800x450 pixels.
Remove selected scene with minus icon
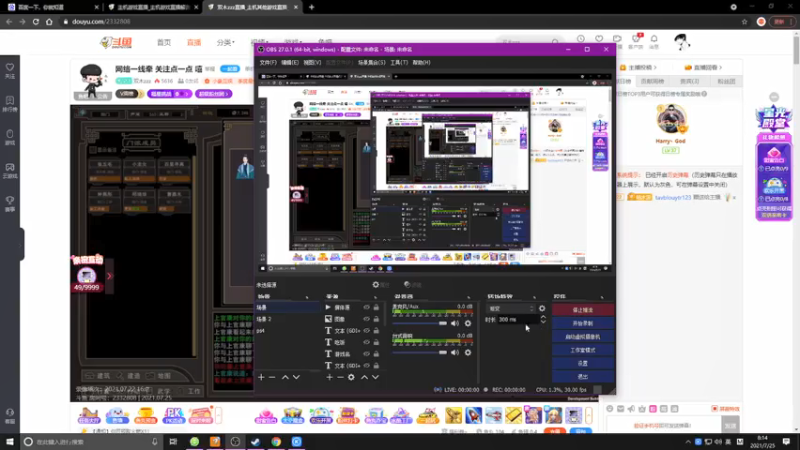pos(272,377)
